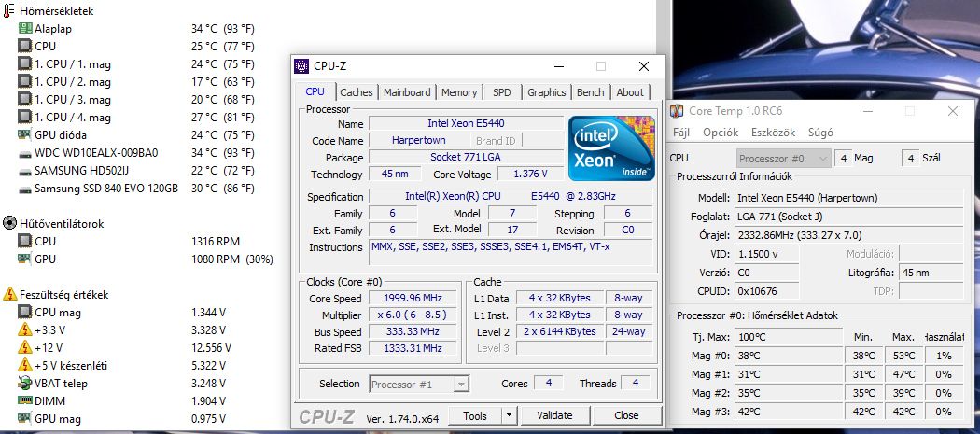Click the Bus Speed value 333.33 MHz
980x434 pixels.
pyautogui.click(x=413, y=331)
